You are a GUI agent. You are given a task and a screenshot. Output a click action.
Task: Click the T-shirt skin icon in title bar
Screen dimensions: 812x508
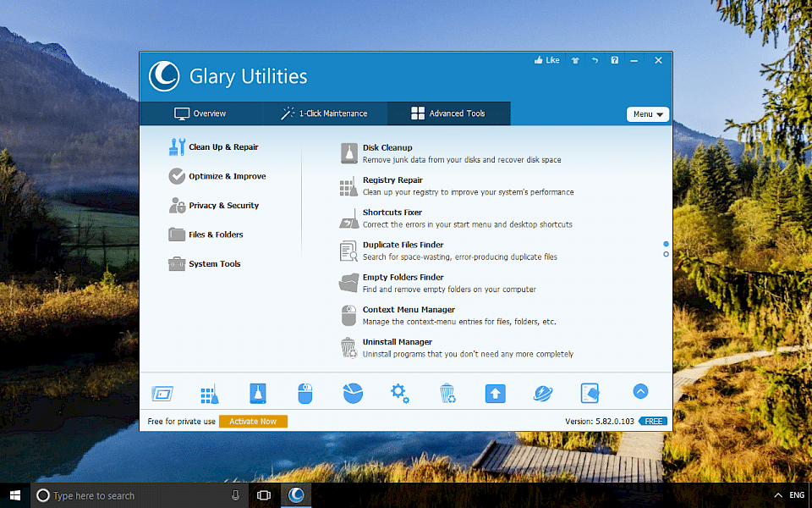(x=575, y=61)
